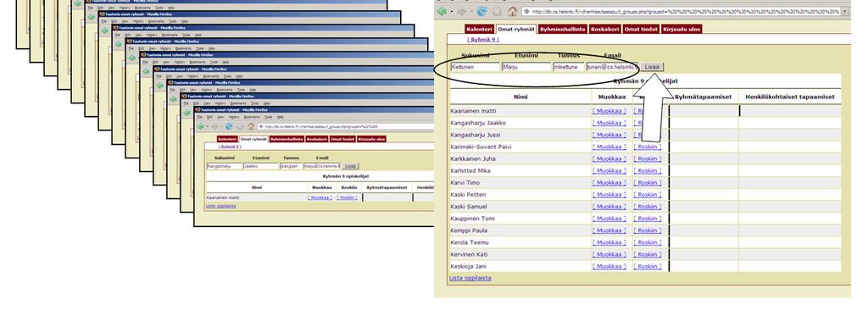868x316 pixels.
Task: Click Muokkaa for Kaariainen matti in large window
Action: pos(609,111)
